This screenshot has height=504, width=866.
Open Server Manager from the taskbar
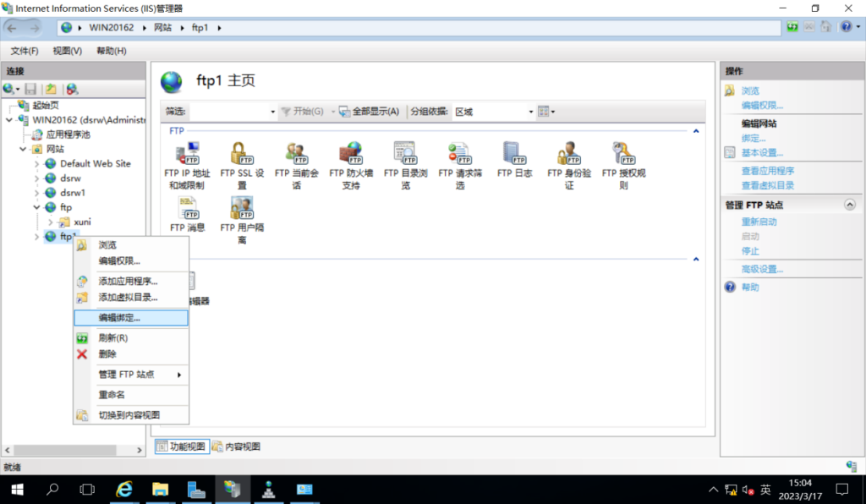coord(196,489)
